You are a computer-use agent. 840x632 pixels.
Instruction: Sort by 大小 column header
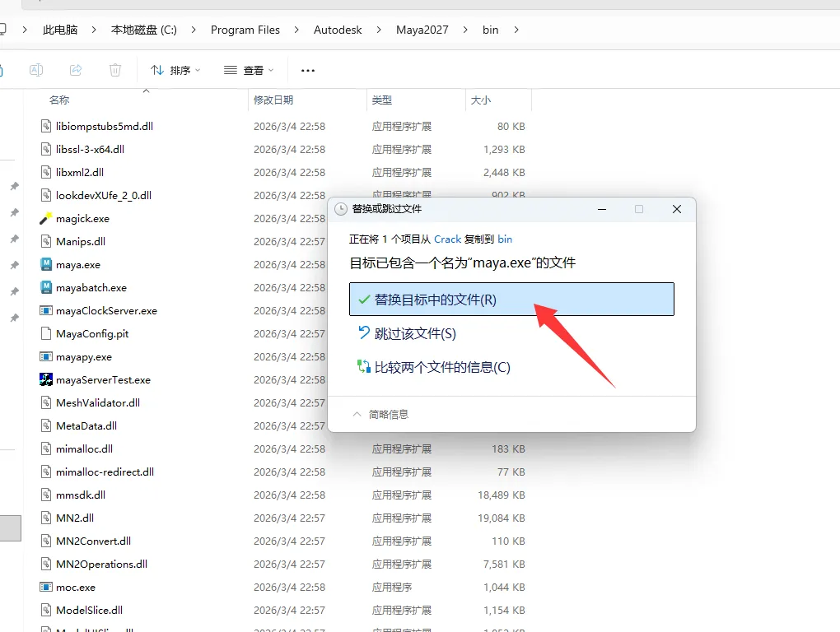coord(481,100)
